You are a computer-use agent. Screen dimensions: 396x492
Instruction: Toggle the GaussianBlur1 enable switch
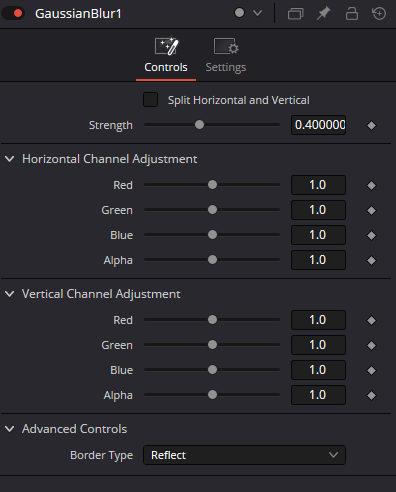(x=13, y=13)
